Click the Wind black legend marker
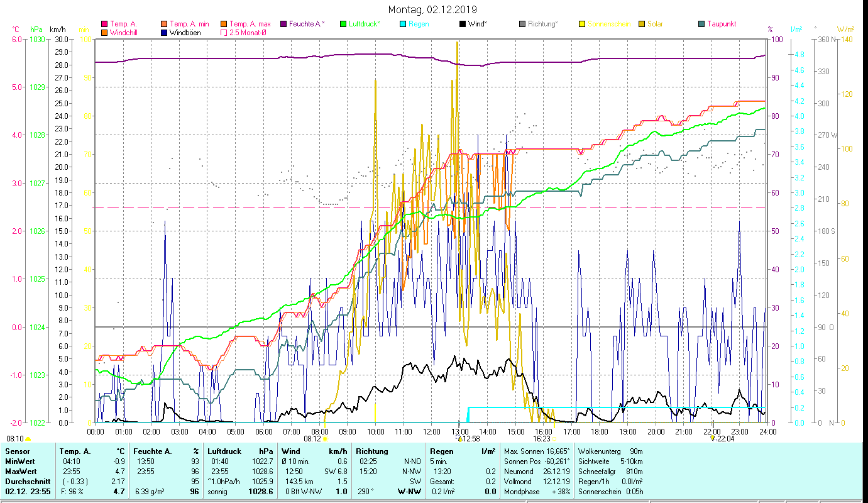 pos(463,25)
